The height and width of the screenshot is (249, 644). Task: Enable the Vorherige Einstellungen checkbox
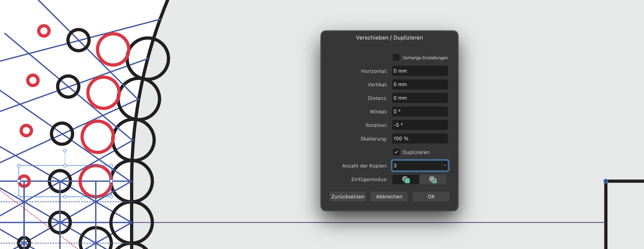point(396,58)
